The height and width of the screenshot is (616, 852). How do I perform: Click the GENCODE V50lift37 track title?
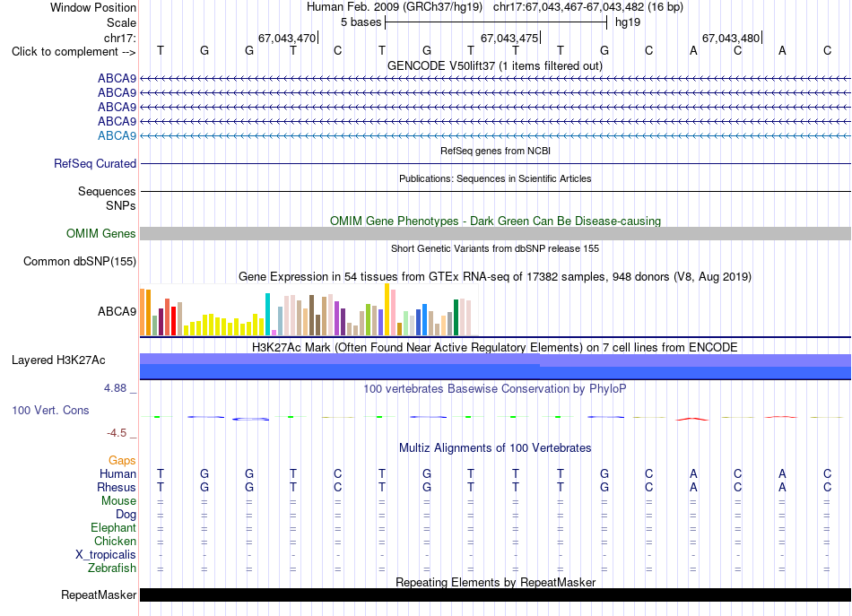point(495,65)
